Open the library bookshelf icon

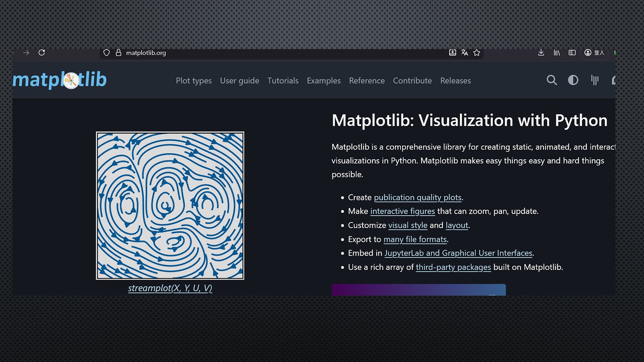click(557, 53)
